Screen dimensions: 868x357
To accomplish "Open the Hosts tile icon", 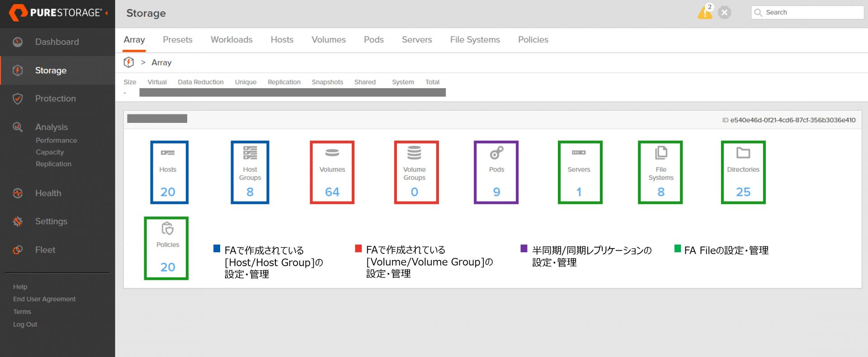I will click(x=168, y=153).
